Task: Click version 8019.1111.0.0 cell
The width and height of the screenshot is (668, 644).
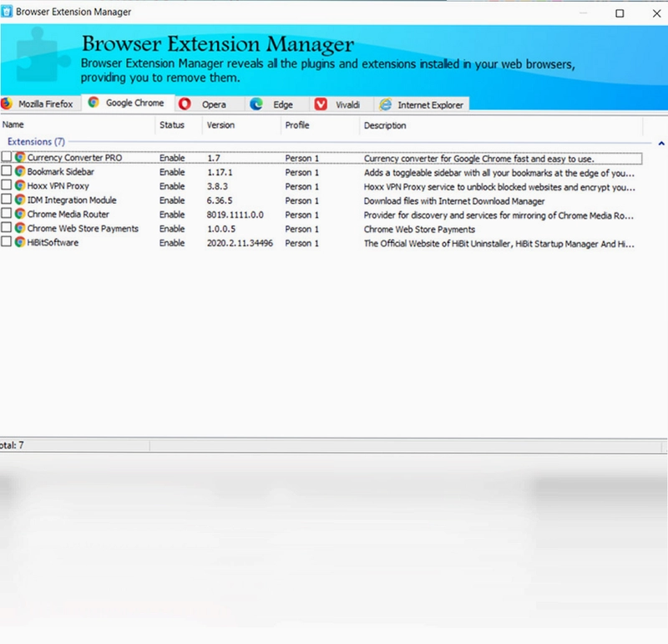Action: (x=235, y=215)
